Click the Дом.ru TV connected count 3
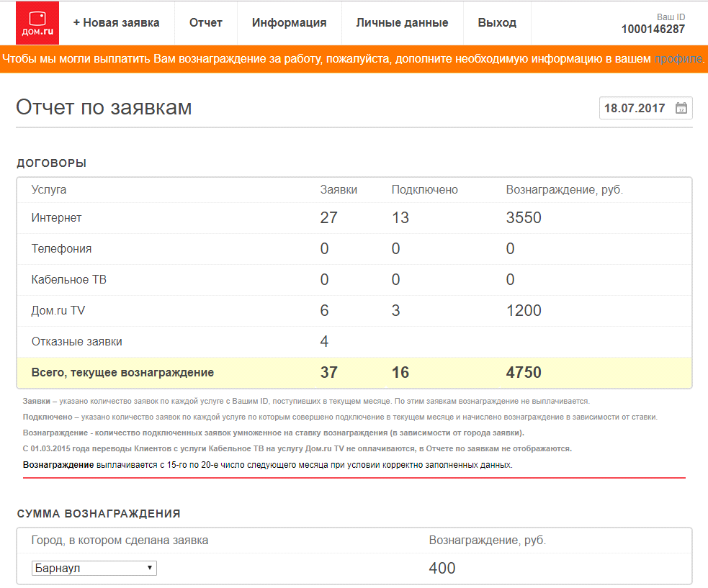Image resolution: width=708 pixels, height=588 pixels. pos(396,311)
